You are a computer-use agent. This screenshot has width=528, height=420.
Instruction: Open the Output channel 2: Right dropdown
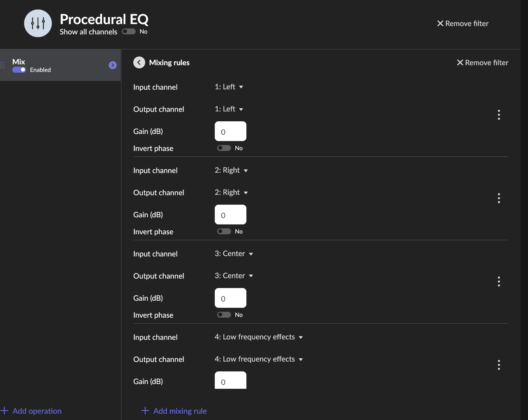(231, 192)
